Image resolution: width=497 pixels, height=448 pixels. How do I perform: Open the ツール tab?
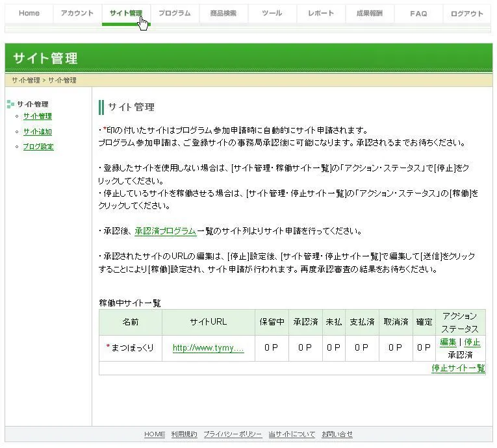272,14
